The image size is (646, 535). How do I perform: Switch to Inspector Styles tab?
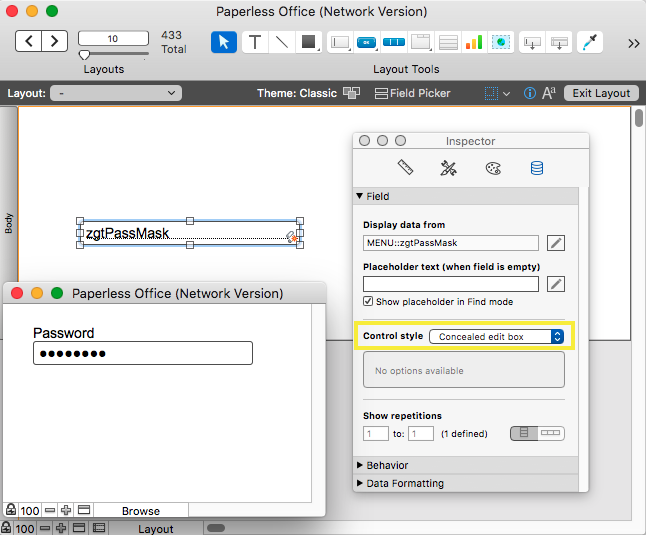tap(448, 168)
